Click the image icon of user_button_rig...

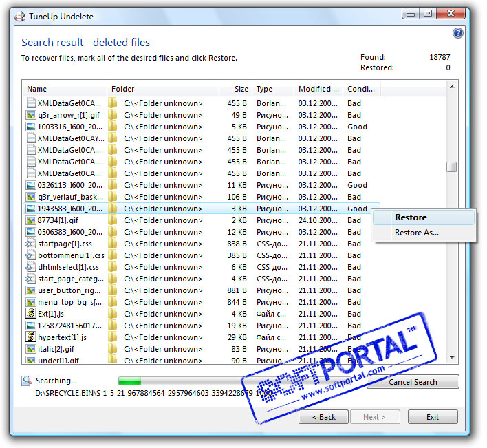[30, 291]
